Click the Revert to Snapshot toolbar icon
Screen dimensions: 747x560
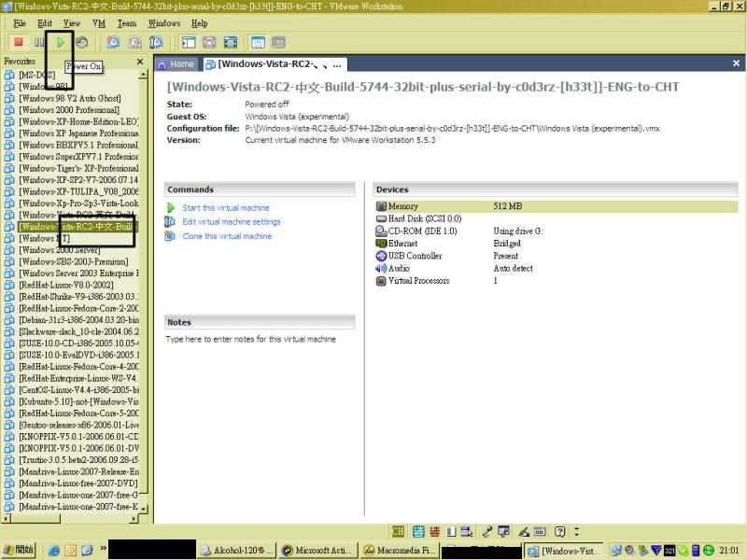[134, 42]
